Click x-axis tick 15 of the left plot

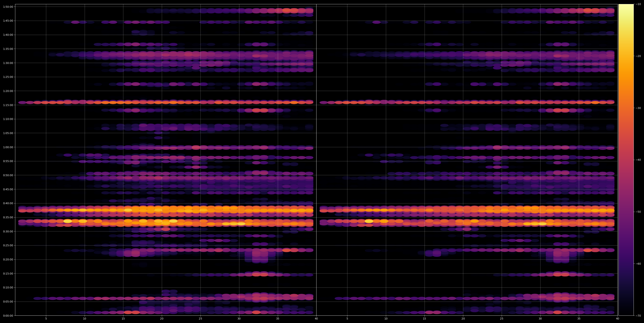point(123,319)
